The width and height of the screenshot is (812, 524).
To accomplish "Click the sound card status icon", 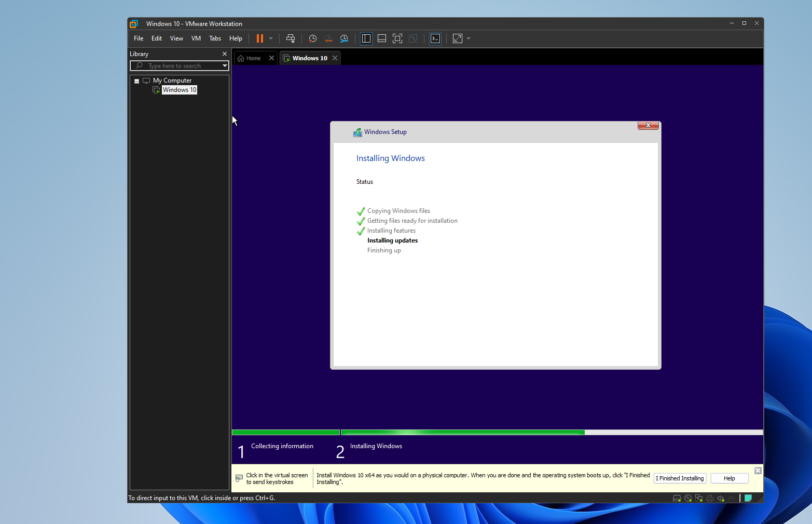I will [x=721, y=498].
